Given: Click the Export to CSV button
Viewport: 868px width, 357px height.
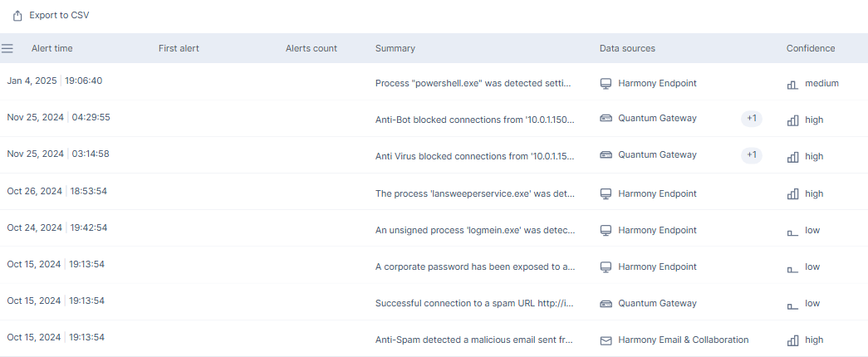Looking at the screenshot, I should 51,16.
